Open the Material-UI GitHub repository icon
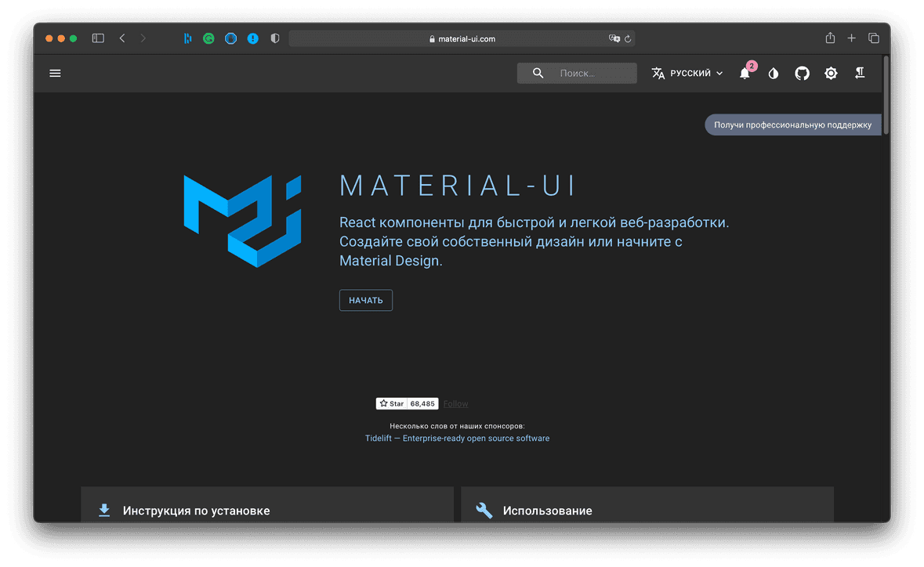Image resolution: width=924 pixels, height=567 pixels. pyautogui.click(x=802, y=73)
